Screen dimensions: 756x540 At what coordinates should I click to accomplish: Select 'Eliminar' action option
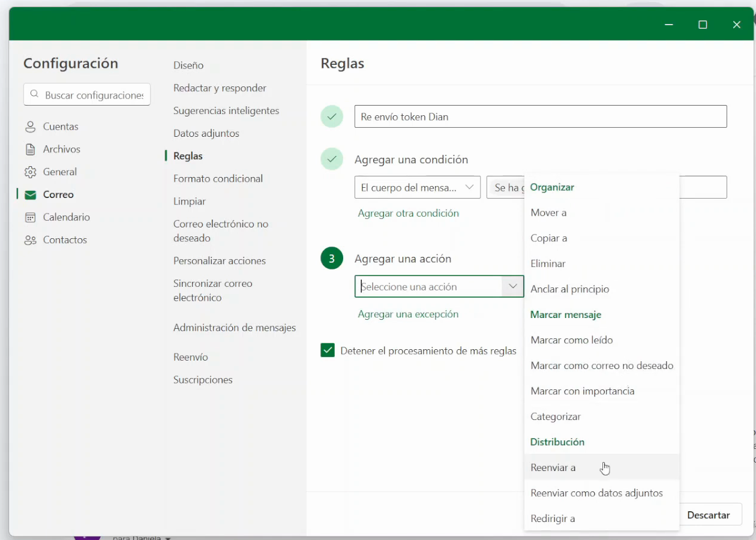click(x=602, y=263)
